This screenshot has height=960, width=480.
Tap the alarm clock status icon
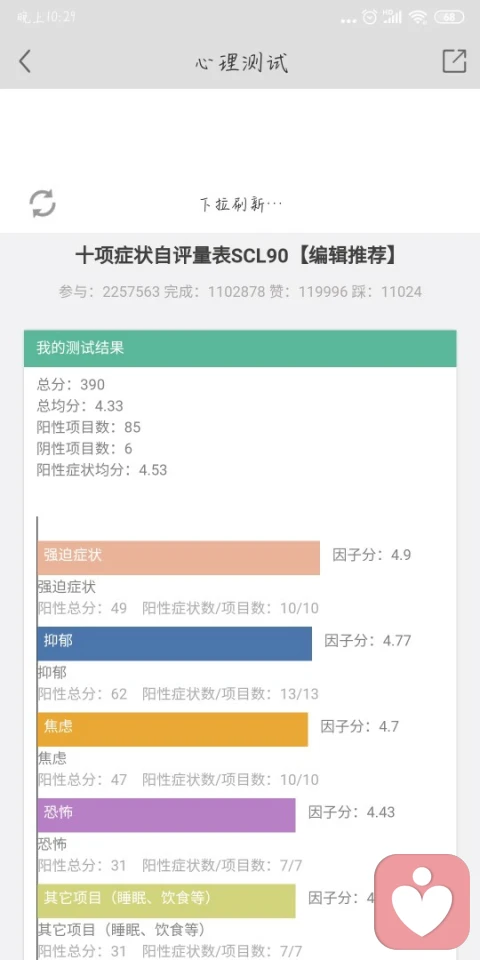(x=369, y=17)
